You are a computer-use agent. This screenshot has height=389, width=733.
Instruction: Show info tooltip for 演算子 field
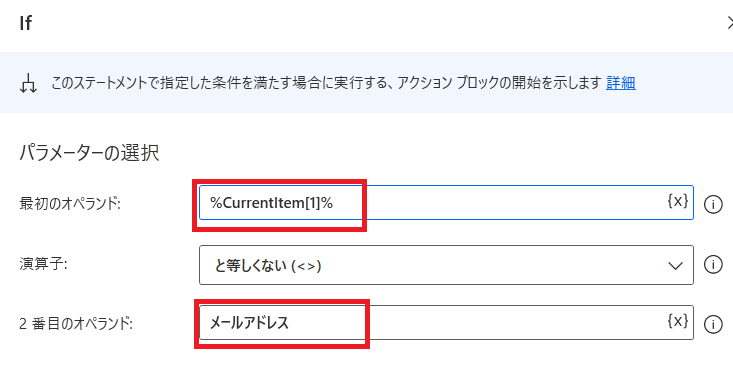click(x=713, y=265)
